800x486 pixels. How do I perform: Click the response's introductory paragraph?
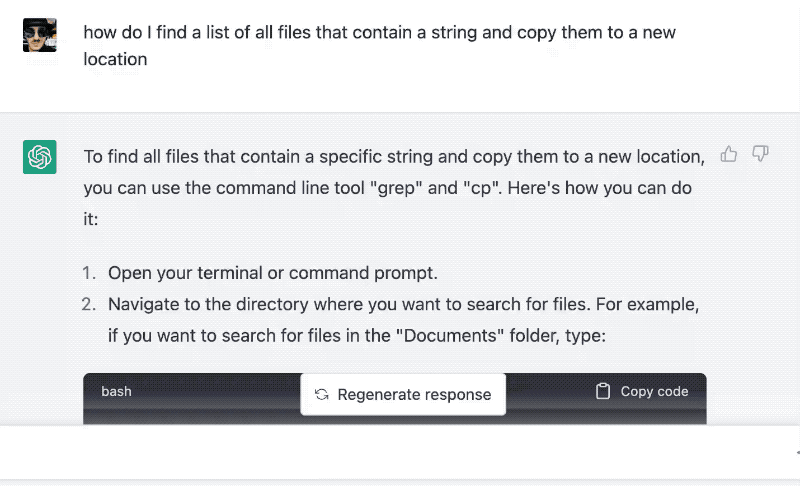pyautogui.click(x=394, y=188)
